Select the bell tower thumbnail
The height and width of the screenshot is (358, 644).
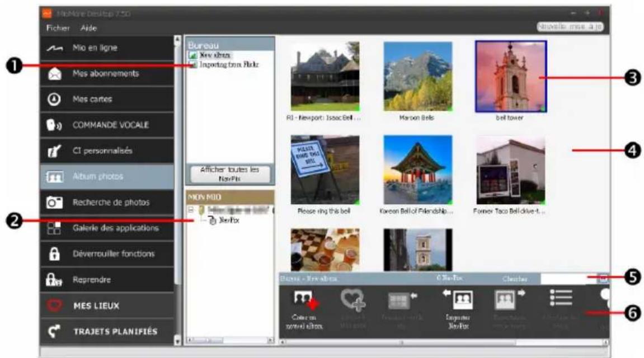511,77
